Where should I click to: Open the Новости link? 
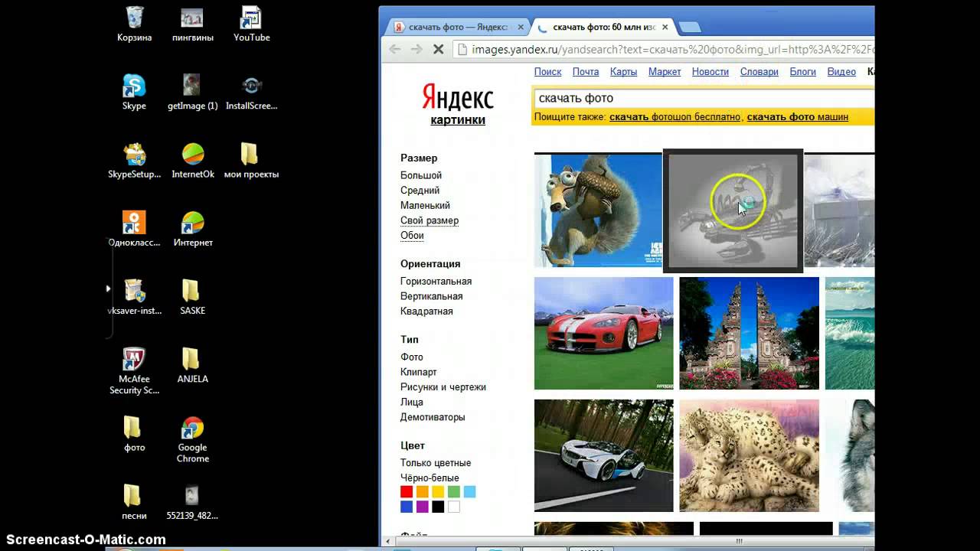click(x=710, y=71)
